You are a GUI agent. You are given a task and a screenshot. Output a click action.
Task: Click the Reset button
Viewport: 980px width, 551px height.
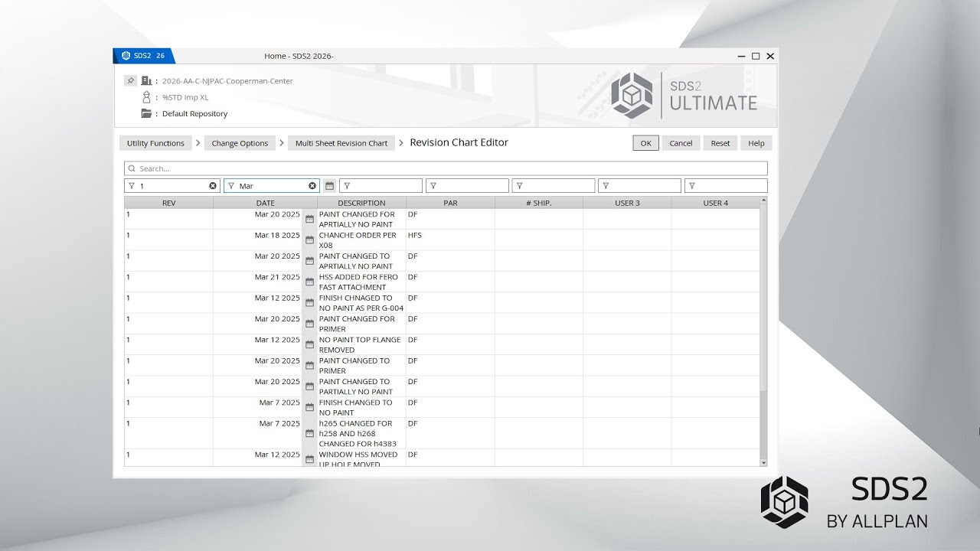(720, 143)
